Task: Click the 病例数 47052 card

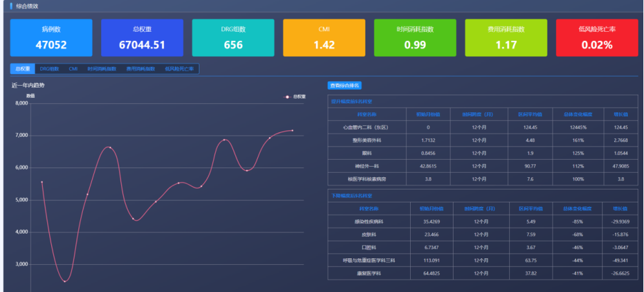Action: 51,38
